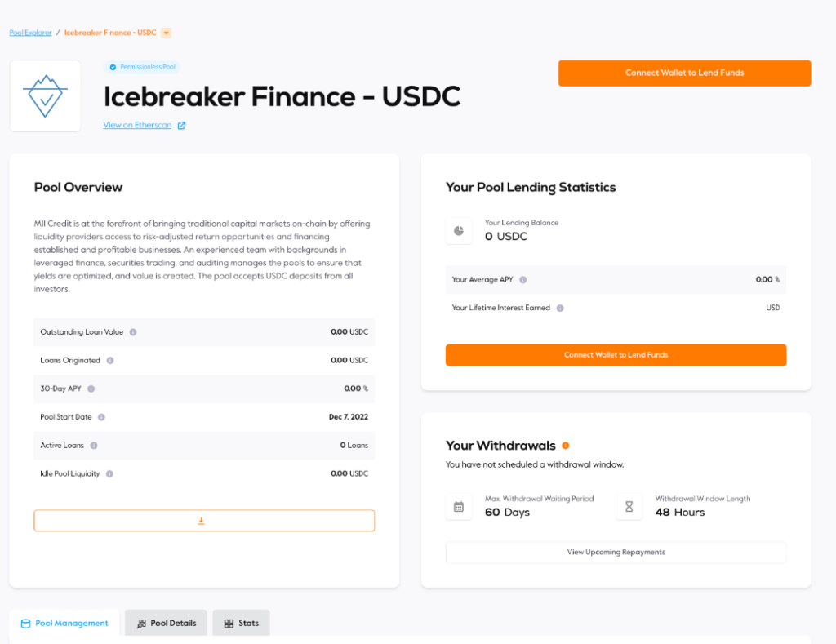Click the top Connect Wallet to Lend Funds button
836x644 pixels.
[x=685, y=73]
